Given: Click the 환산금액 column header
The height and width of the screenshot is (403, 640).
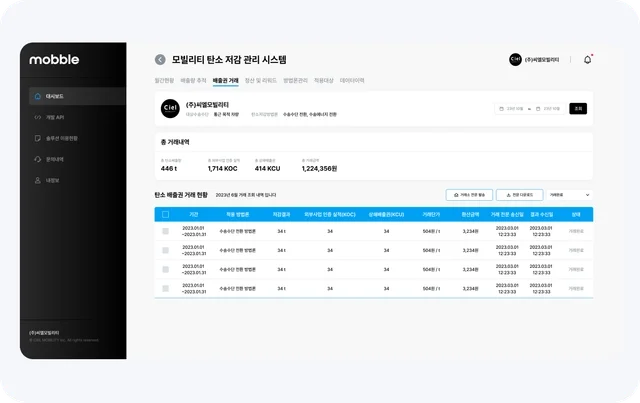Looking at the screenshot, I should click(x=470, y=214).
